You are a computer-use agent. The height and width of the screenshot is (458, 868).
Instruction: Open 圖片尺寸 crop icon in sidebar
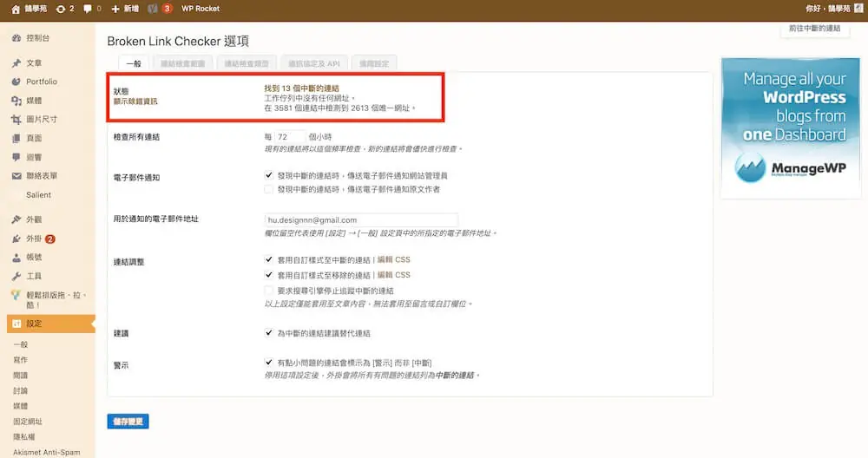pos(16,120)
